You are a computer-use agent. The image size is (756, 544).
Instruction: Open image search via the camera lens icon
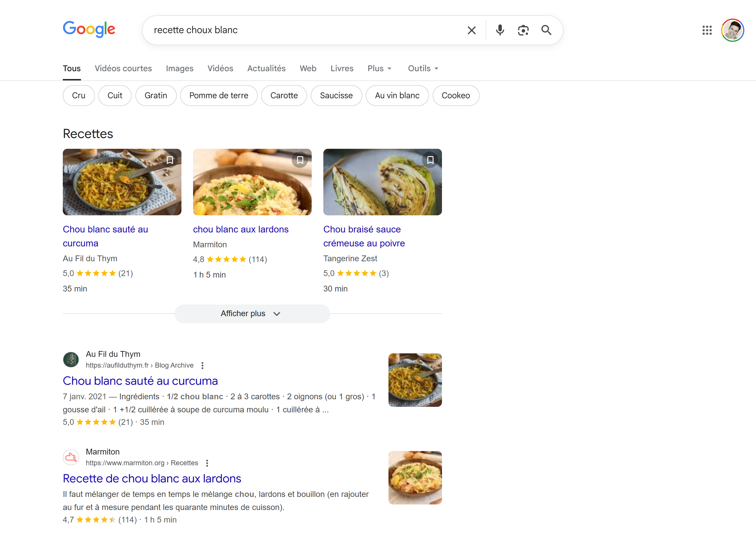click(523, 30)
